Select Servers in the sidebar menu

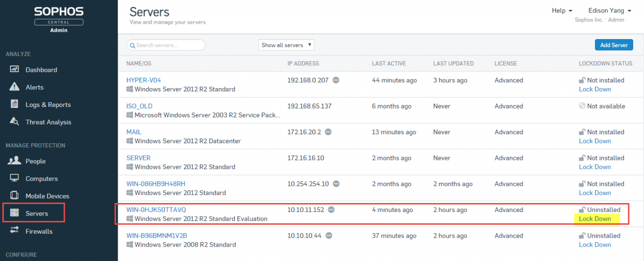(x=37, y=213)
